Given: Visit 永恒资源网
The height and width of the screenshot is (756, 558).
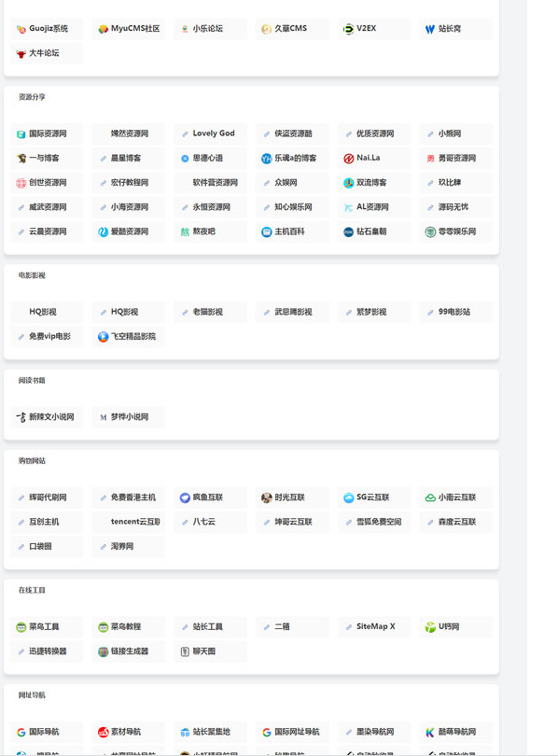Looking at the screenshot, I should 212,207.
